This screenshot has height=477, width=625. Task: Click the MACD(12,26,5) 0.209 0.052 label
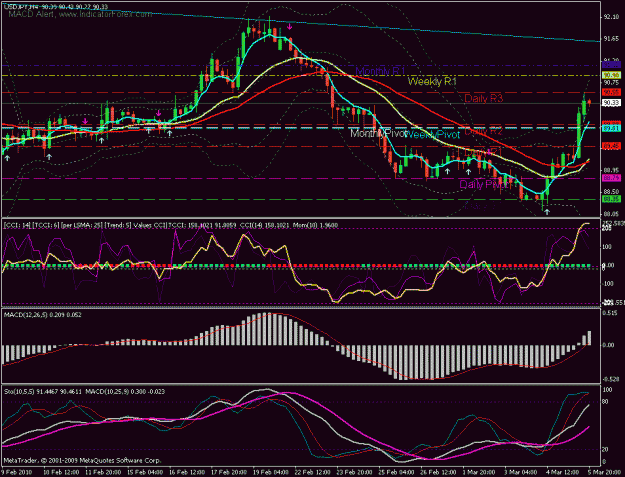pos(43,315)
